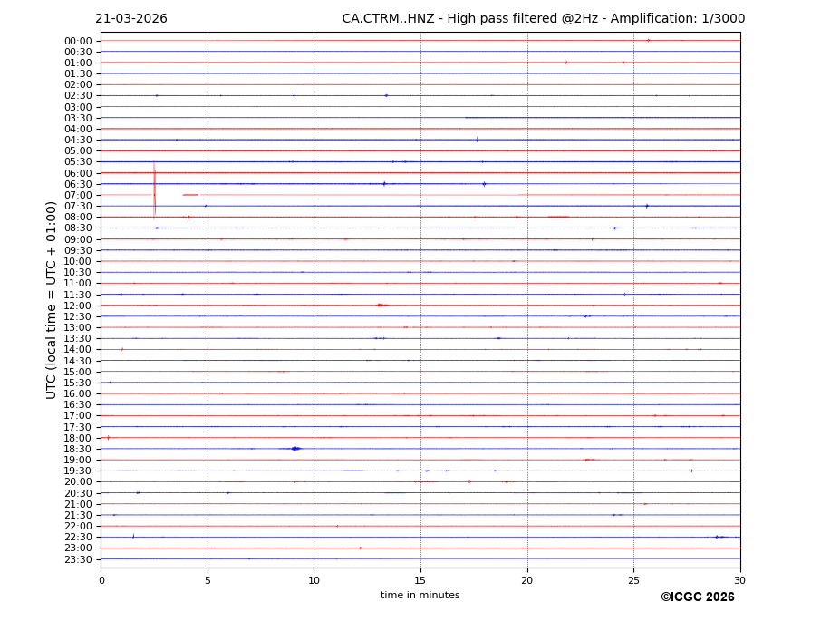The width and height of the screenshot is (840, 631).
Task: Click the 'time in minutes' axis label
Action: click(x=420, y=596)
